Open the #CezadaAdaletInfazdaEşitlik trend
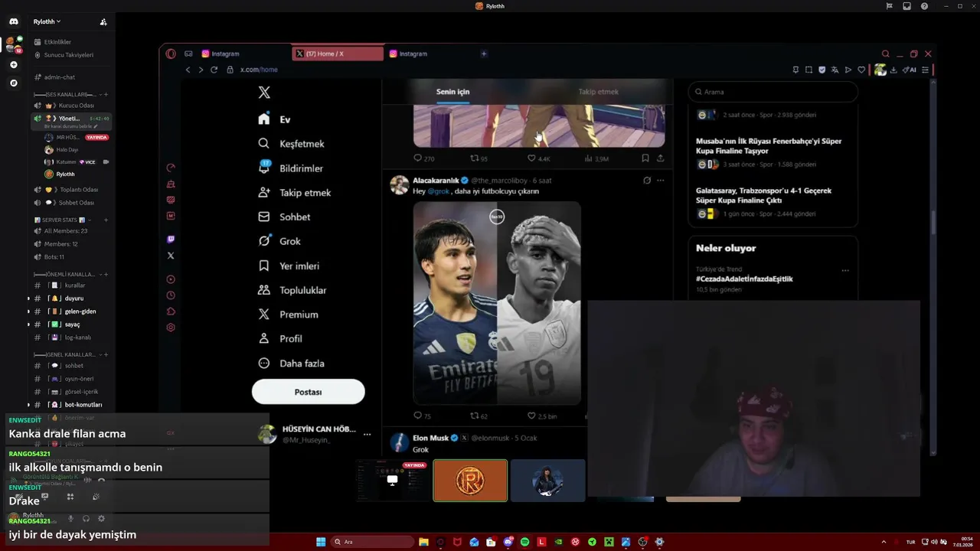The image size is (980, 551). tap(744, 279)
